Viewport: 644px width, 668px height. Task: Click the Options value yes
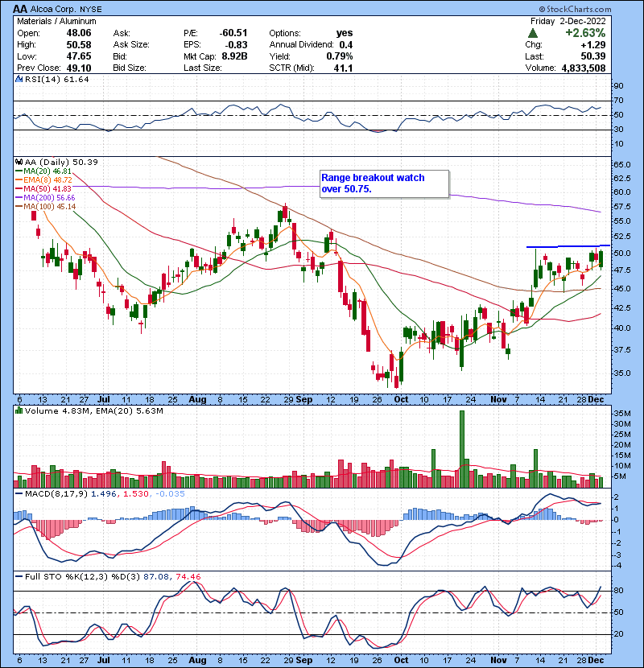pos(345,33)
